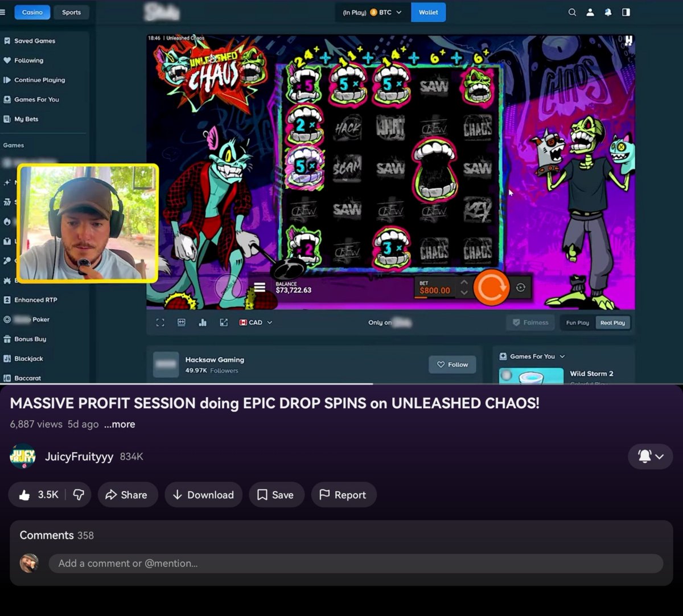Open the in-game hamburger menu near balance
683x616 pixels.
(x=260, y=288)
